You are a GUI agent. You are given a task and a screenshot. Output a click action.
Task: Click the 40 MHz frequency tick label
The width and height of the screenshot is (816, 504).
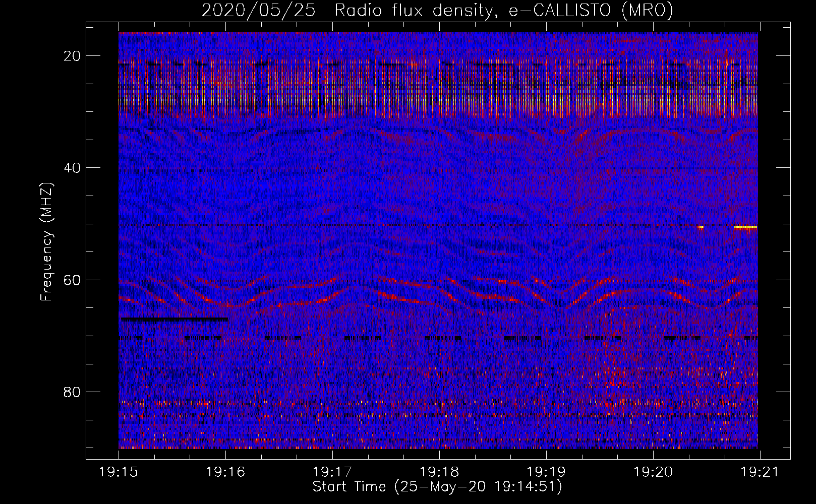(73, 168)
